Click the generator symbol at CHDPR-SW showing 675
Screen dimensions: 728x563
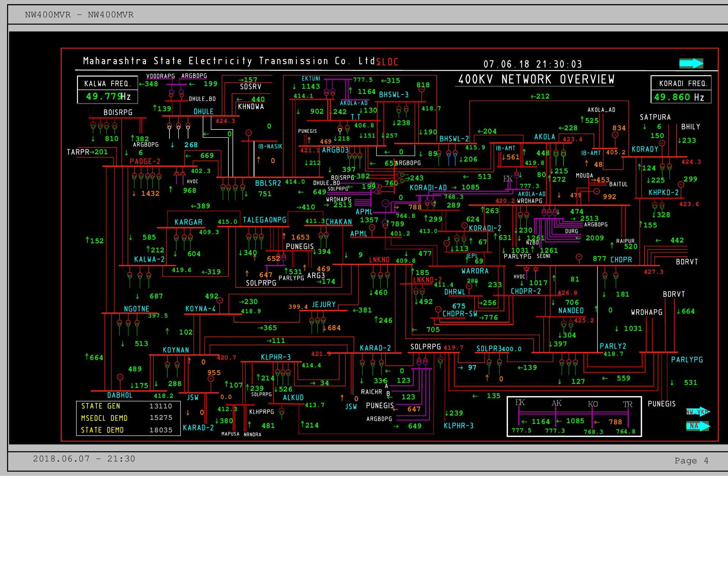pos(438,309)
